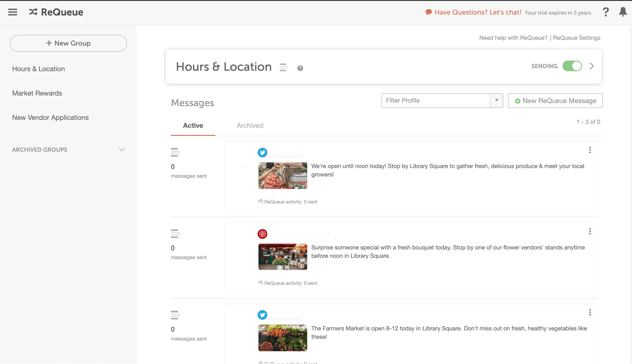This screenshot has height=364, width=632.
Task: Click 'ReQueue activity: 0 sent' under bouquet message
Action: 290,283
